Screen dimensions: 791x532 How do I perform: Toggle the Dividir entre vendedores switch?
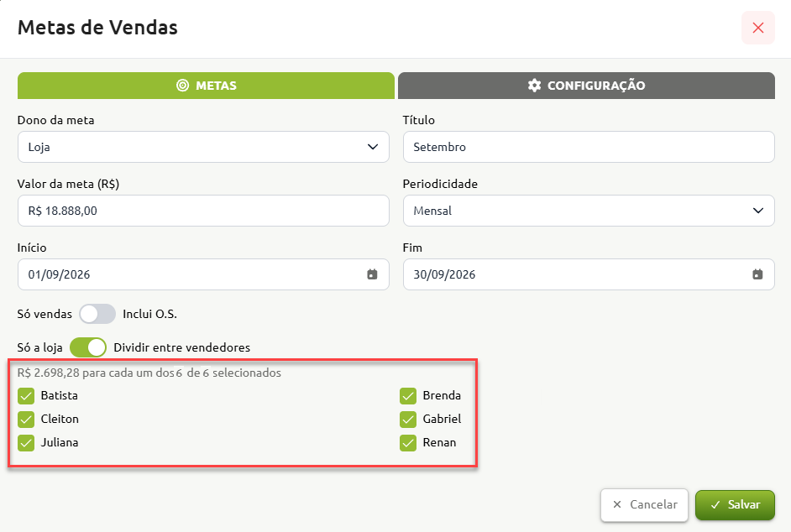pos(88,347)
